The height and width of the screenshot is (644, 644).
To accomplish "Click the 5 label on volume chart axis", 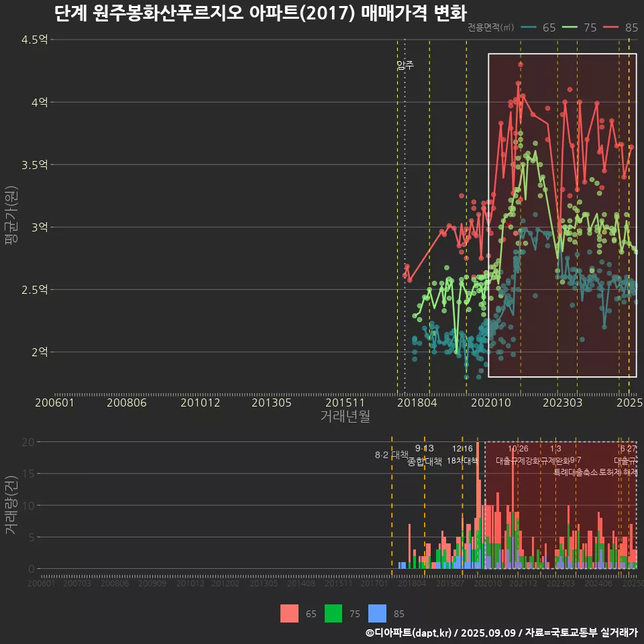I will (x=32, y=537).
